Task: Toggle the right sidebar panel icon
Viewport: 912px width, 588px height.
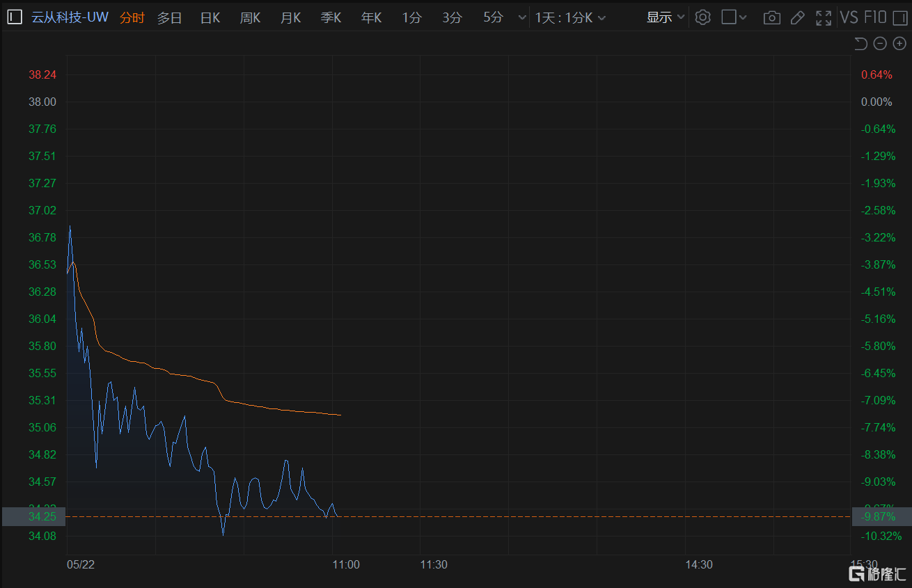Action: click(899, 17)
